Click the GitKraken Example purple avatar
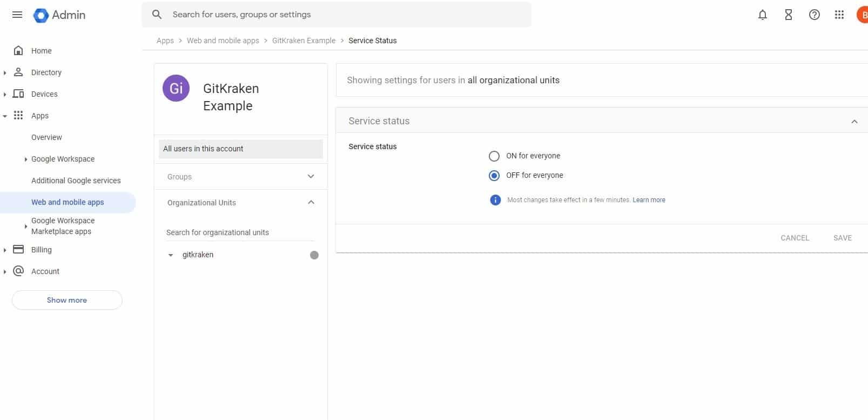The height and width of the screenshot is (420, 868). pyautogui.click(x=176, y=88)
